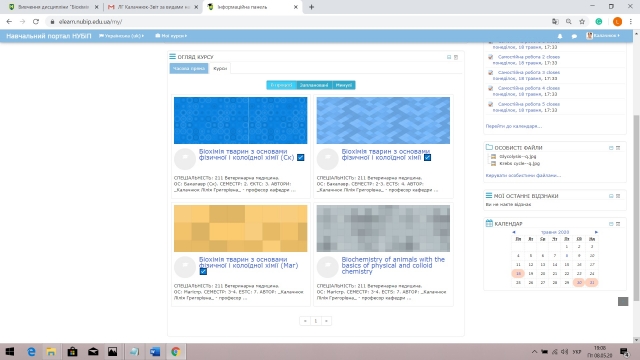
Task: Switch to the Часова пряма tab
Action: coord(189,69)
